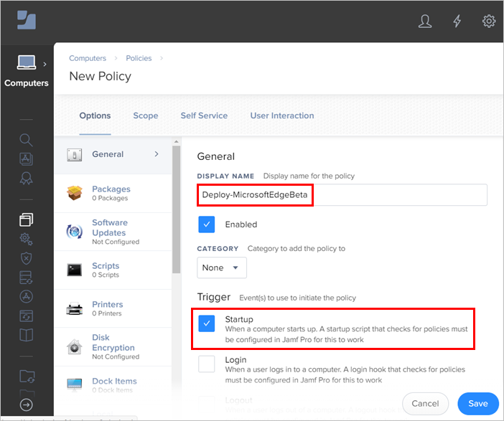Open the Policies sidebar icon
The image size is (504, 421).
pos(26,219)
